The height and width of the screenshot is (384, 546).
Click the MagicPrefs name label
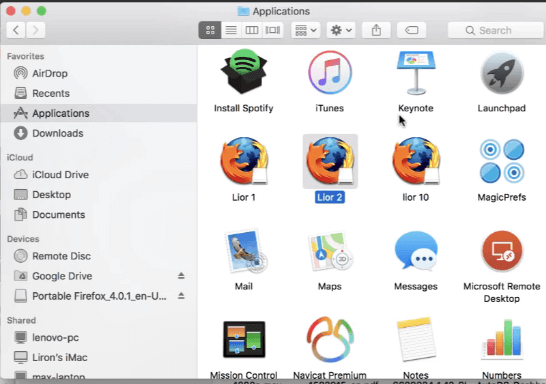(x=502, y=197)
